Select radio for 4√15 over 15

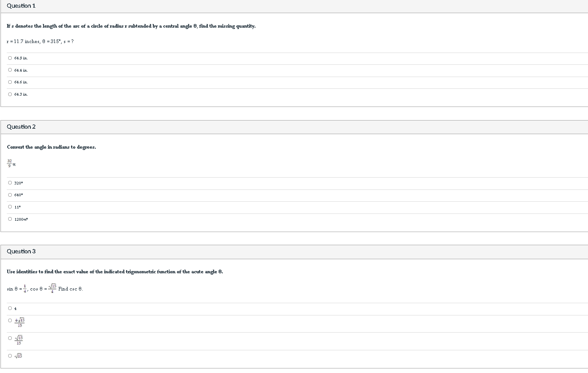10,321
